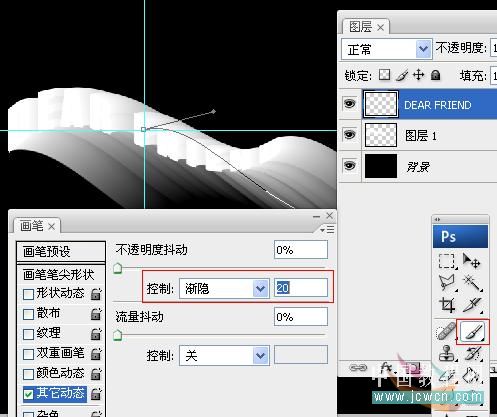Open the flow jitter control dropdown 关
497x417 pixels.
pyautogui.click(x=224, y=356)
